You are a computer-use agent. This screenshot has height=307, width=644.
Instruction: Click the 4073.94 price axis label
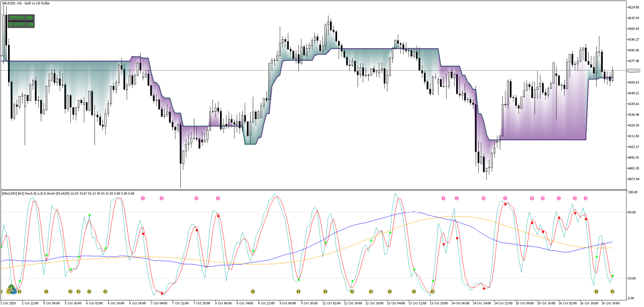[633, 179]
